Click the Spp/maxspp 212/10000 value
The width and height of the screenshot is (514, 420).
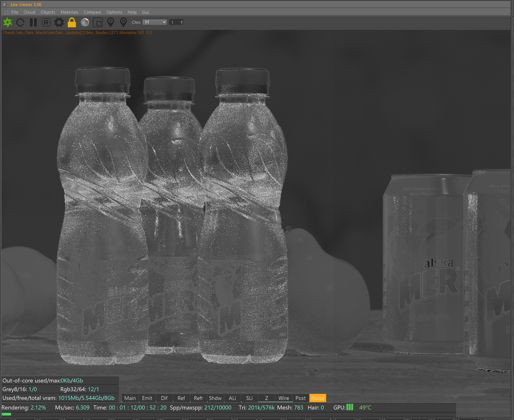tap(218, 408)
